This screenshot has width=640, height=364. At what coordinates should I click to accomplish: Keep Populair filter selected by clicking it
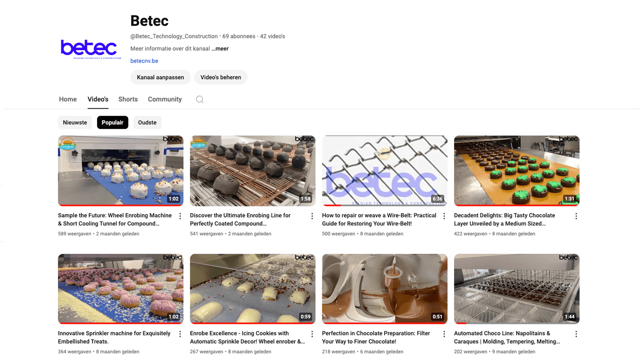tap(112, 122)
